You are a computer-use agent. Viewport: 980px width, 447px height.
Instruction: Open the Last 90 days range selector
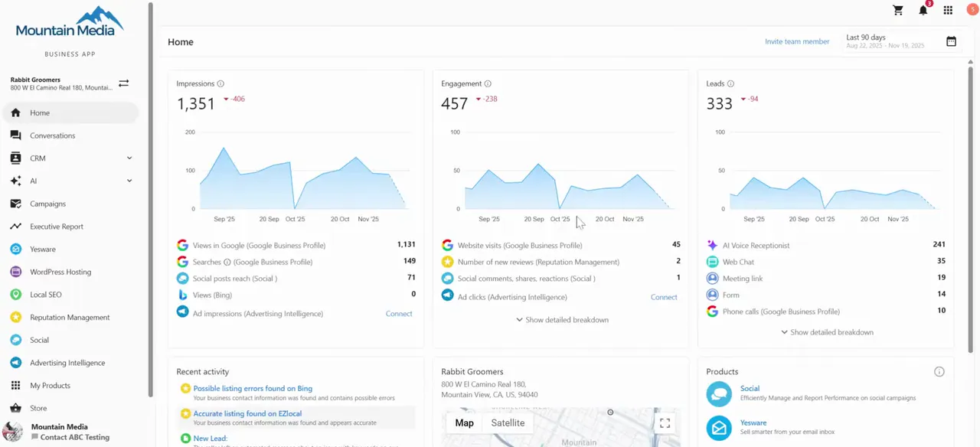901,41
